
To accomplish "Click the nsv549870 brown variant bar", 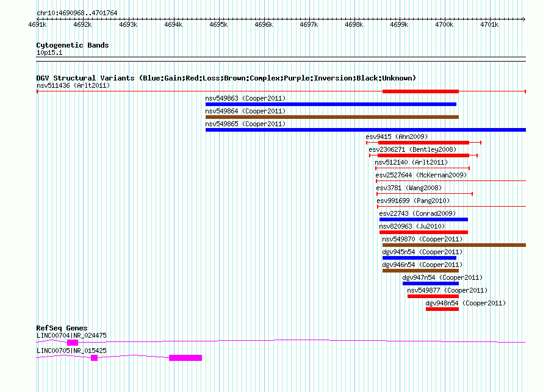I will 454,245.
